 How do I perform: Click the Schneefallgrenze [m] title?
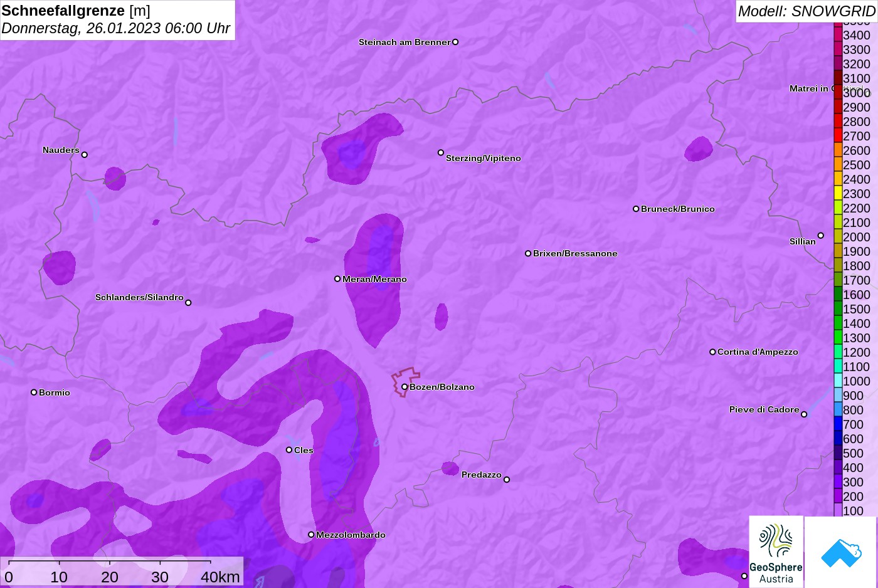76,11
